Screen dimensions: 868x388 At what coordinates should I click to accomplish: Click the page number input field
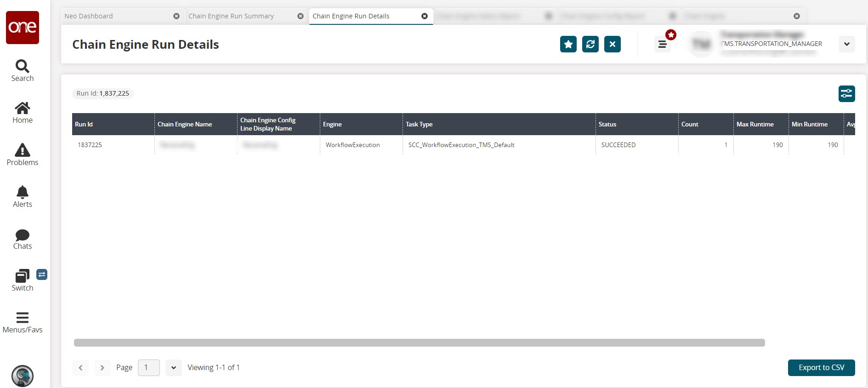click(149, 367)
